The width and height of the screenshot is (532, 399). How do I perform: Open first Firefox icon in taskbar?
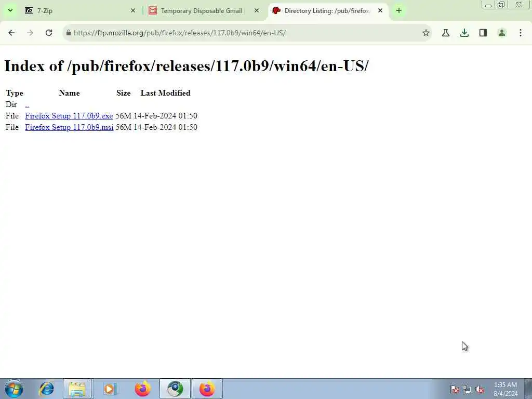[142, 389]
